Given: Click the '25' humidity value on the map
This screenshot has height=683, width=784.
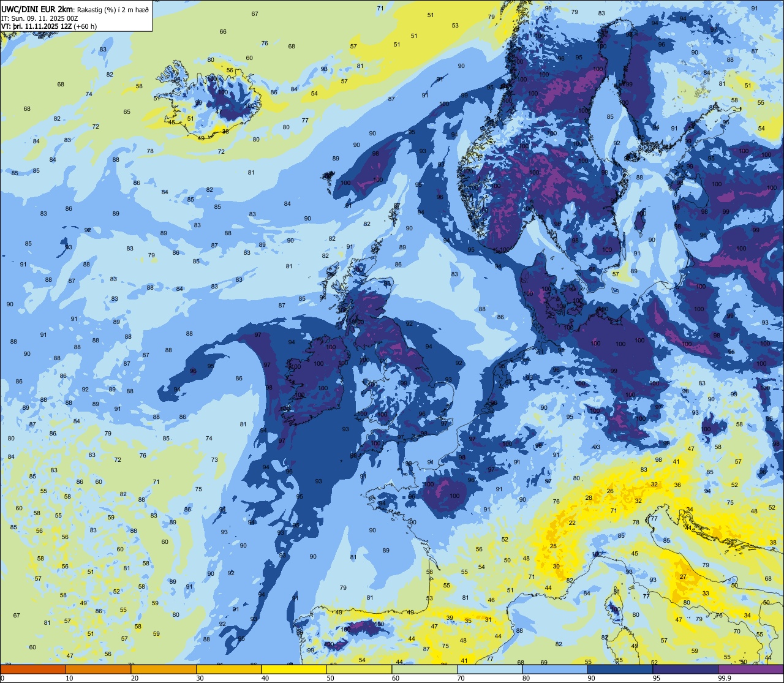Looking at the screenshot, I should pyautogui.click(x=553, y=546).
